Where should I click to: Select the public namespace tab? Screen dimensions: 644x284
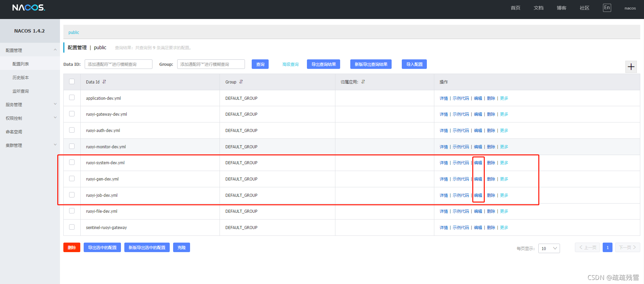tap(74, 33)
